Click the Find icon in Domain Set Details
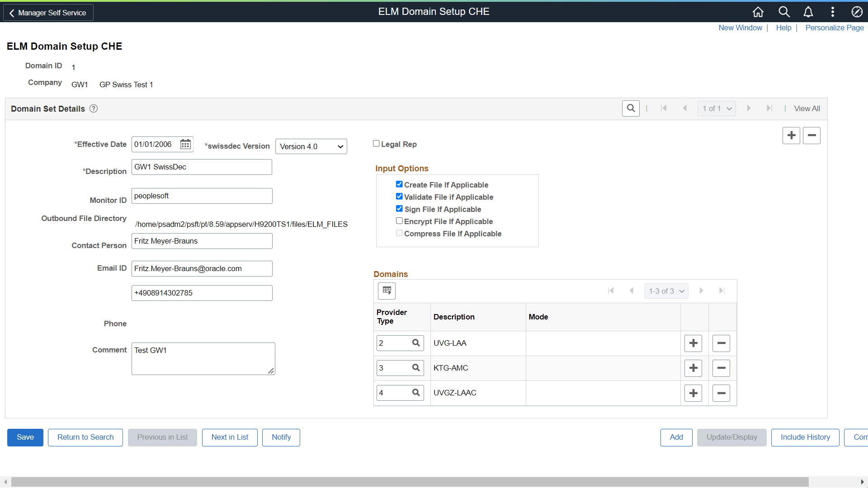The height and width of the screenshot is (488, 868). point(631,108)
